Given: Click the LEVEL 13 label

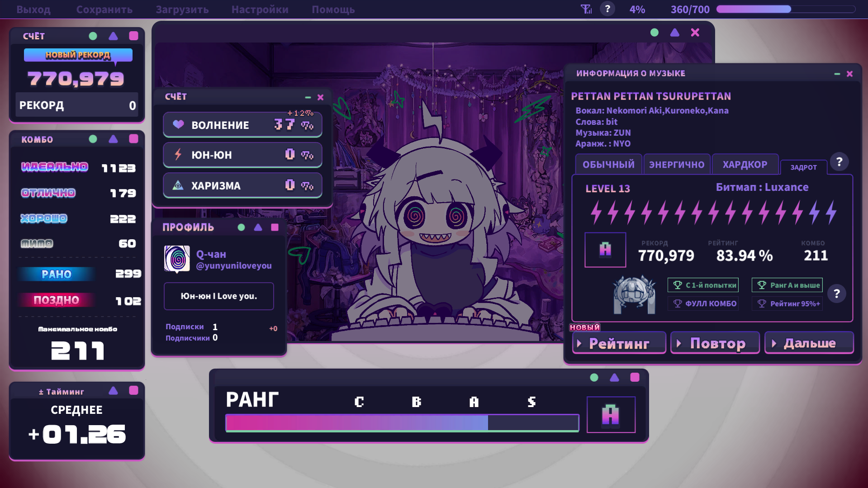Looking at the screenshot, I should pos(607,189).
